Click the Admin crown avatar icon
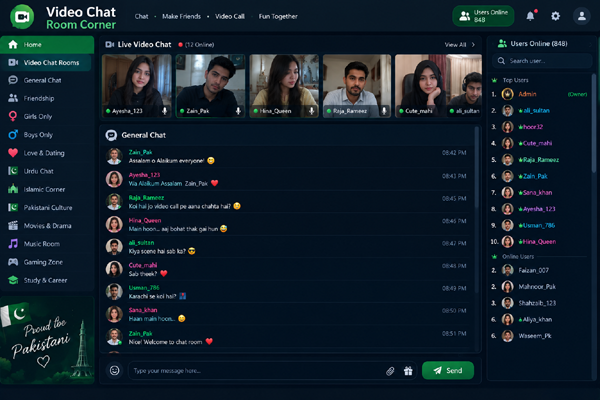The width and height of the screenshot is (600, 400). (507, 94)
